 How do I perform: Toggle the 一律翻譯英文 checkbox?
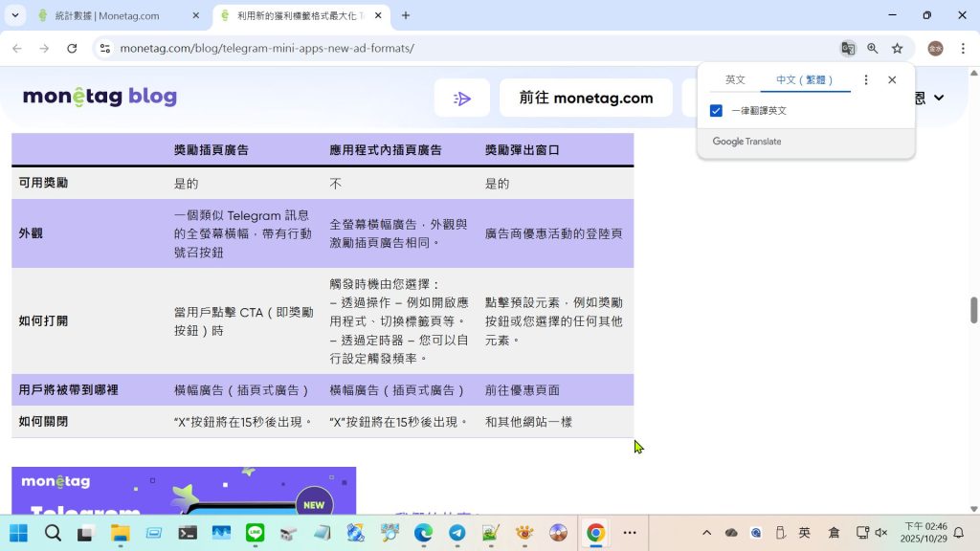click(716, 111)
